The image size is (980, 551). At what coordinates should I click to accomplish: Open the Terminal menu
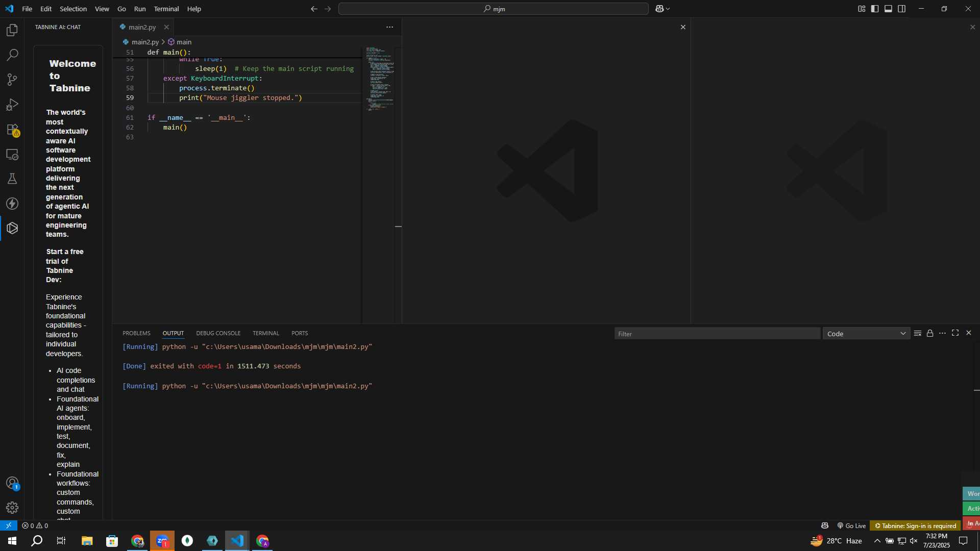(166, 9)
